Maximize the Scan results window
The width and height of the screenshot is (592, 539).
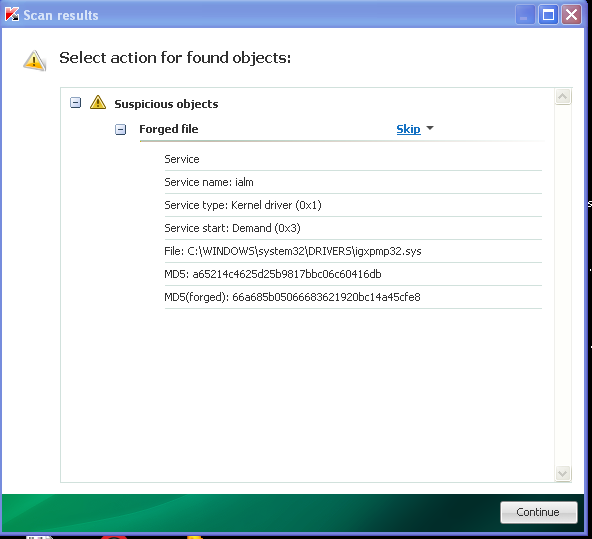pyautogui.click(x=548, y=15)
